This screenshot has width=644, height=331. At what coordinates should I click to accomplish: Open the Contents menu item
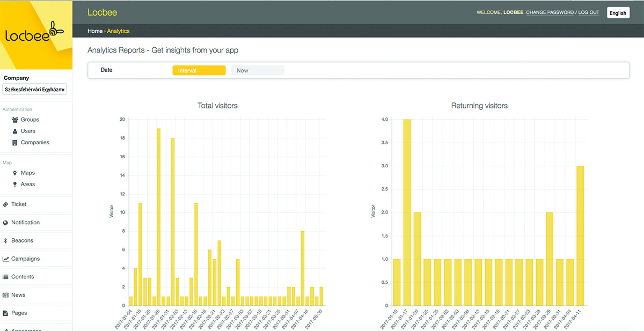(23, 277)
